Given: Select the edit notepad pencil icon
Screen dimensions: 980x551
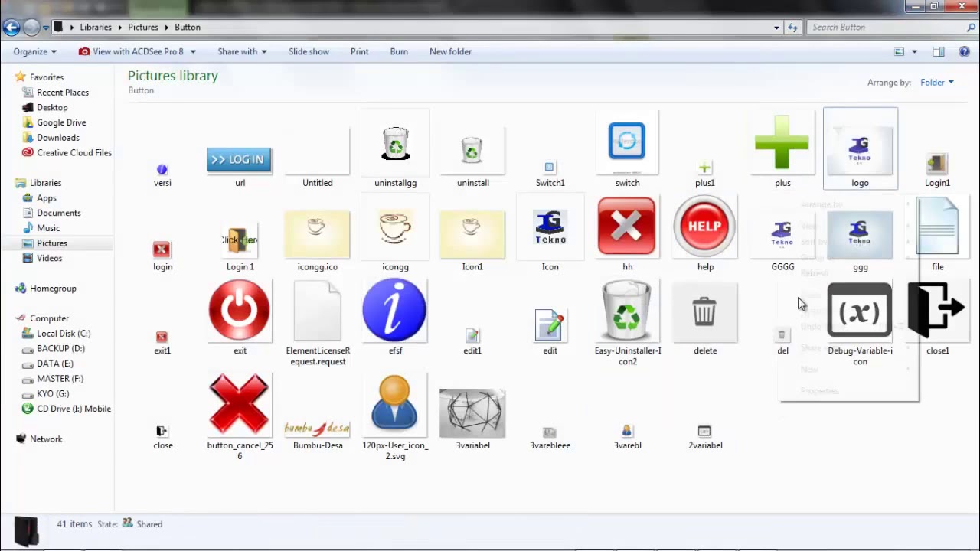Looking at the screenshot, I should (550, 325).
